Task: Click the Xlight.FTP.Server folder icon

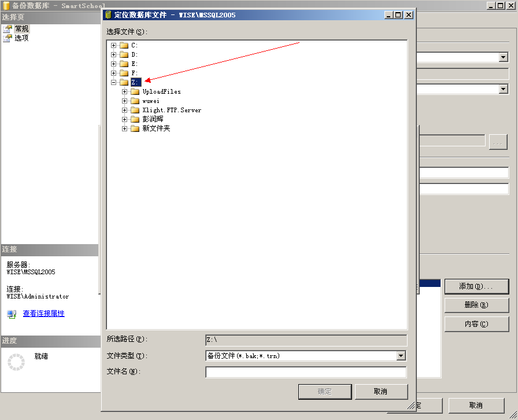Action: point(135,110)
